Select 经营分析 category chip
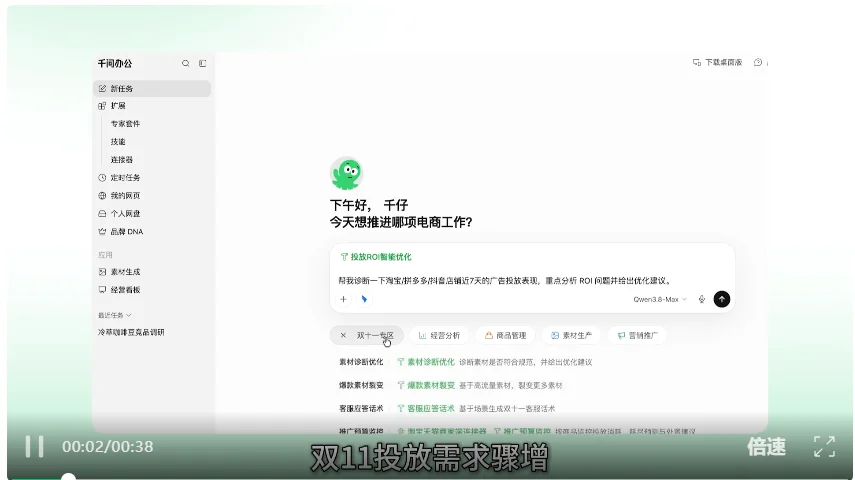This screenshot has height=480, width=855. pyautogui.click(x=439, y=335)
